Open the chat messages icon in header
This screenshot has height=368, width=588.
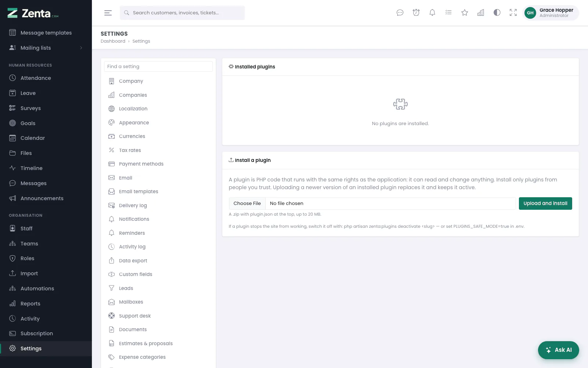coord(400,13)
